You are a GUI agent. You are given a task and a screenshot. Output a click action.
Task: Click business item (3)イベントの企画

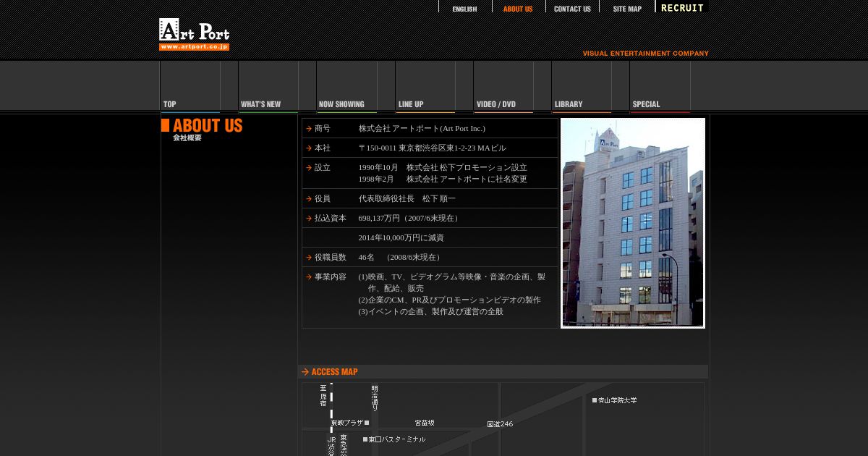[431, 311]
